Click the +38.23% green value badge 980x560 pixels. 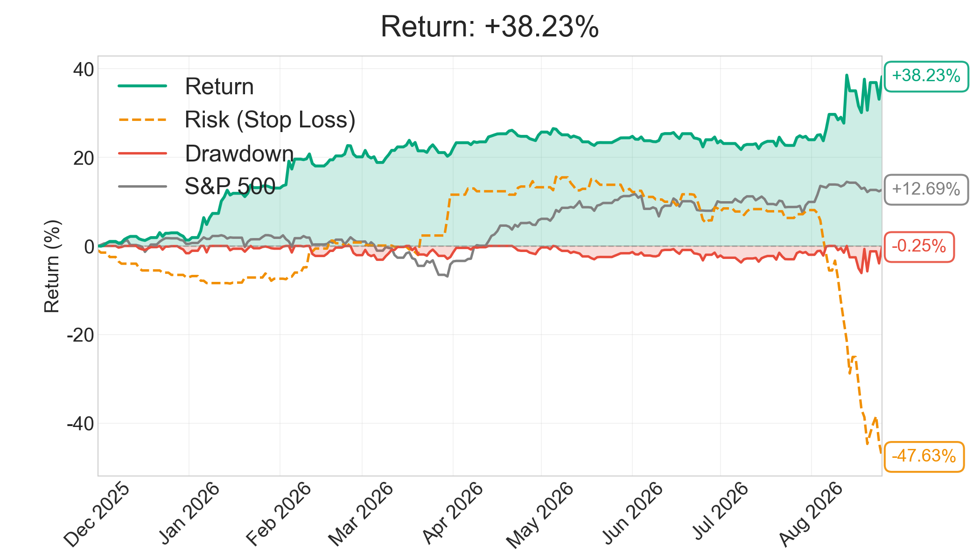click(x=926, y=76)
